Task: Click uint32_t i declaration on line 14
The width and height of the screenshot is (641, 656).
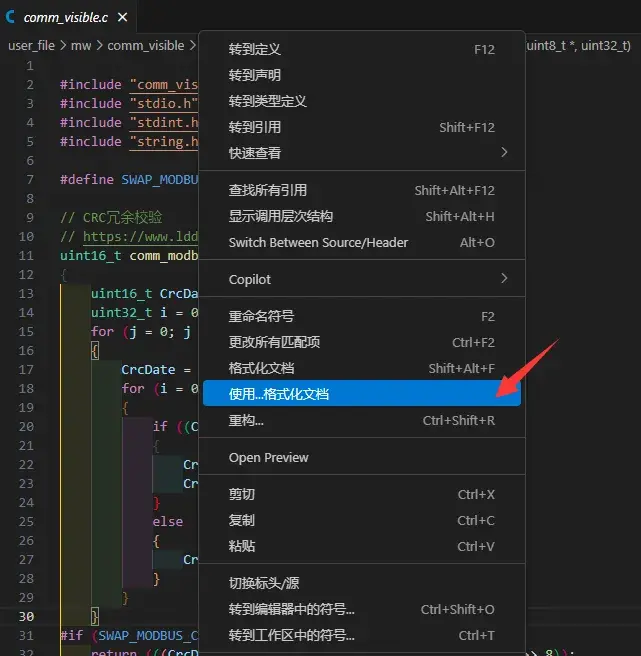Action: (x=129, y=313)
